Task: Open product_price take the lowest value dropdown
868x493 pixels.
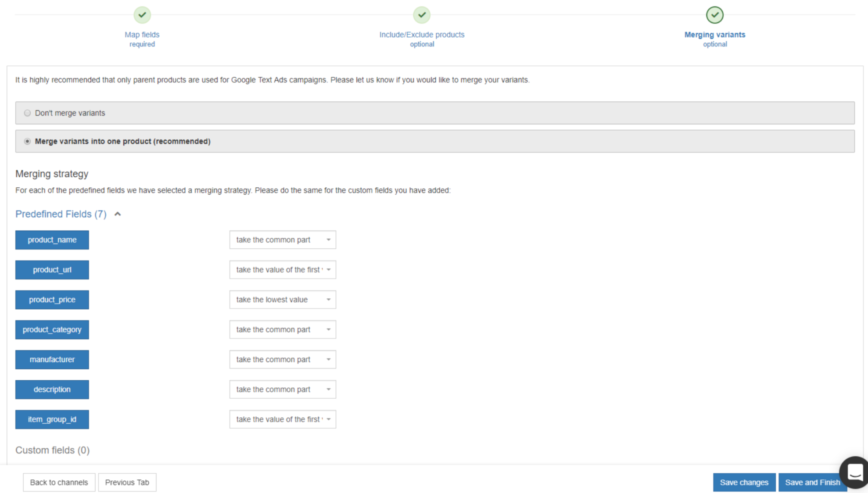Action: [x=283, y=300]
